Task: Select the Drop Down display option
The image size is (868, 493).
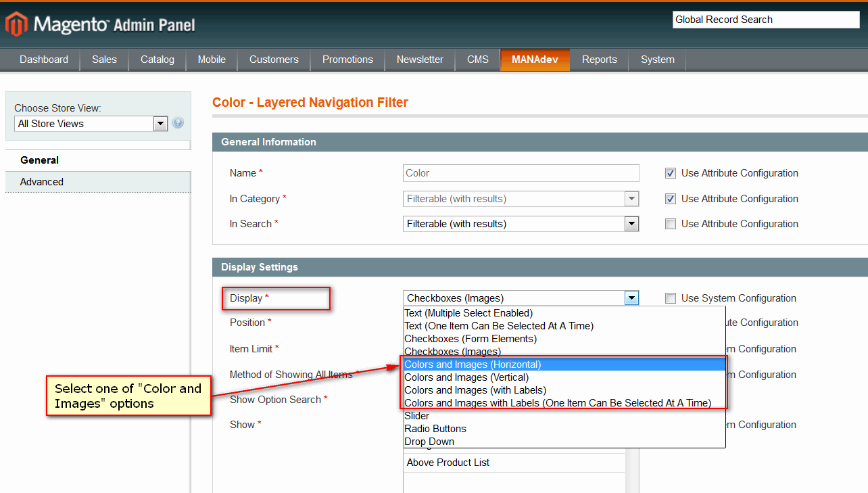Action: (x=564, y=442)
